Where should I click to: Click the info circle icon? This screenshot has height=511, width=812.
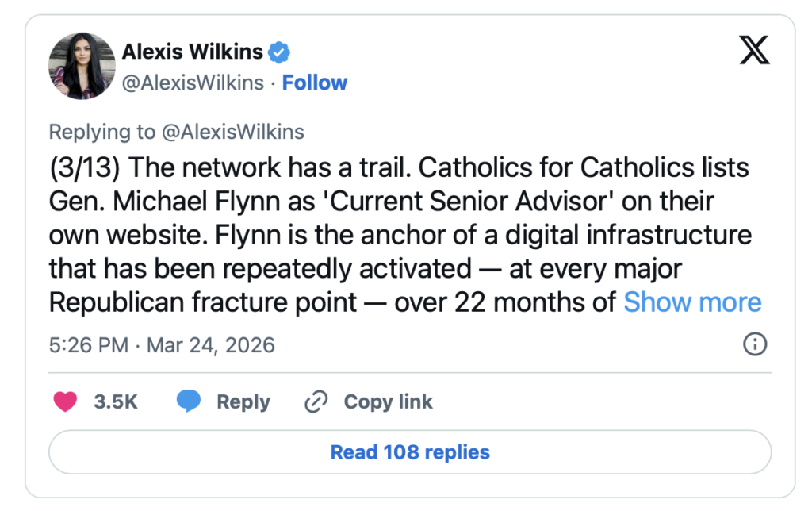(x=754, y=344)
